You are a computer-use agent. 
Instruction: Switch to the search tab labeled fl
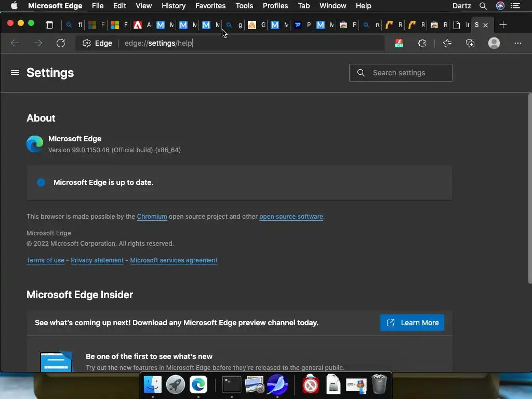[74, 25]
